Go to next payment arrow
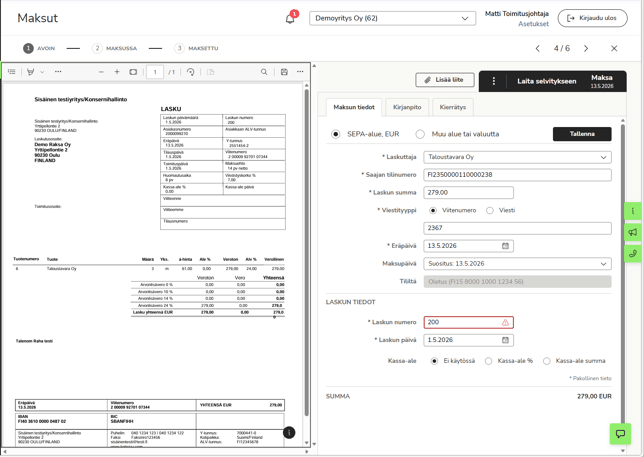The height and width of the screenshot is (457, 644). [586, 48]
